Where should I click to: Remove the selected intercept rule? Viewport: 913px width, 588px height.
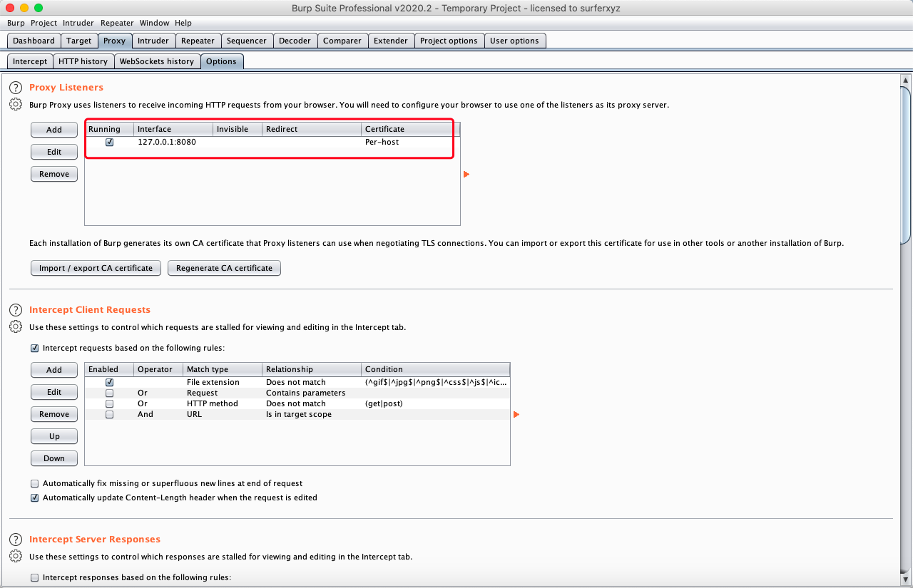pyautogui.click(x=54, y=414)
